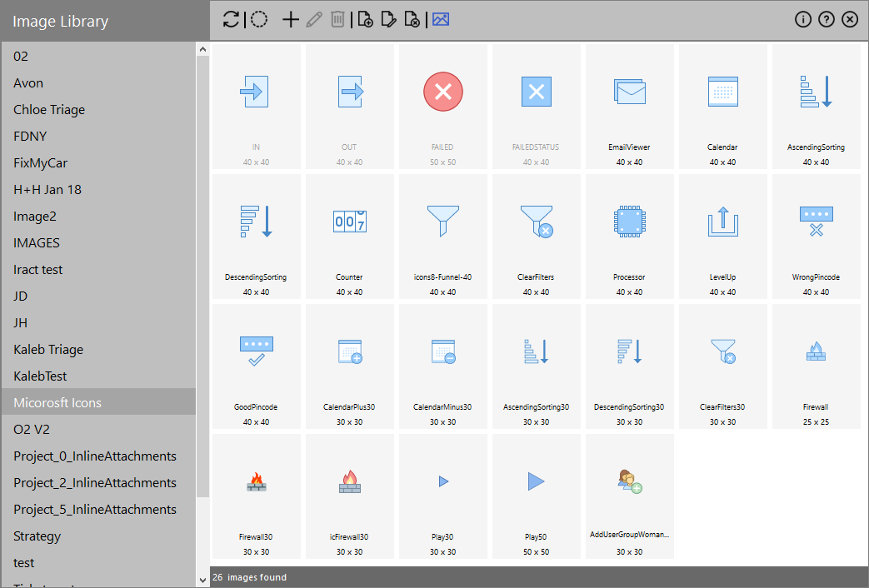Select the Play30 image

[442, 496]
